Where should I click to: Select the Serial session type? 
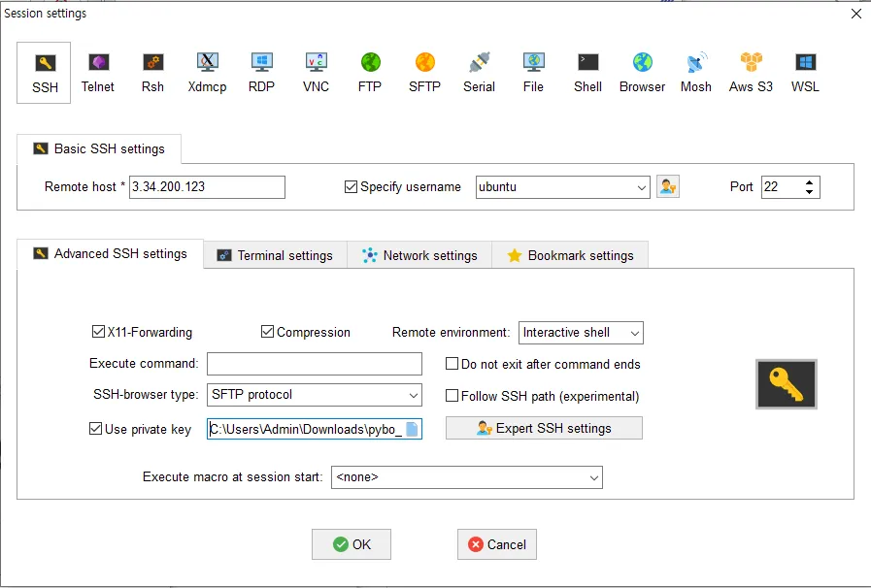click(479, 73)
